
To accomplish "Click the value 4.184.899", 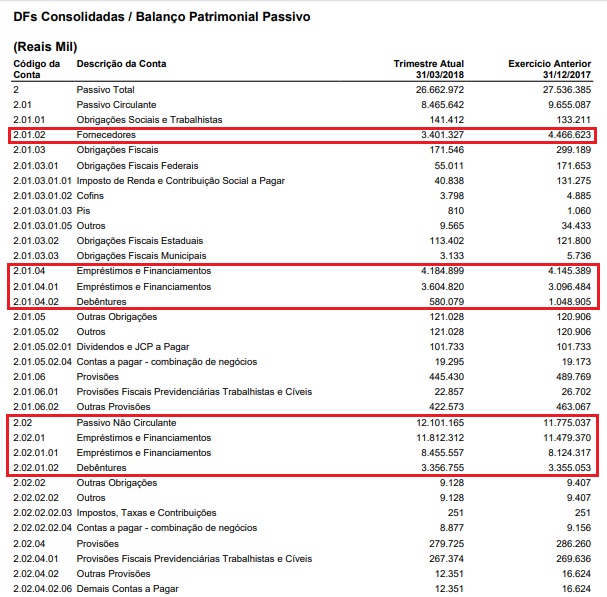I will pyautogui.click(x=442, y=271).
